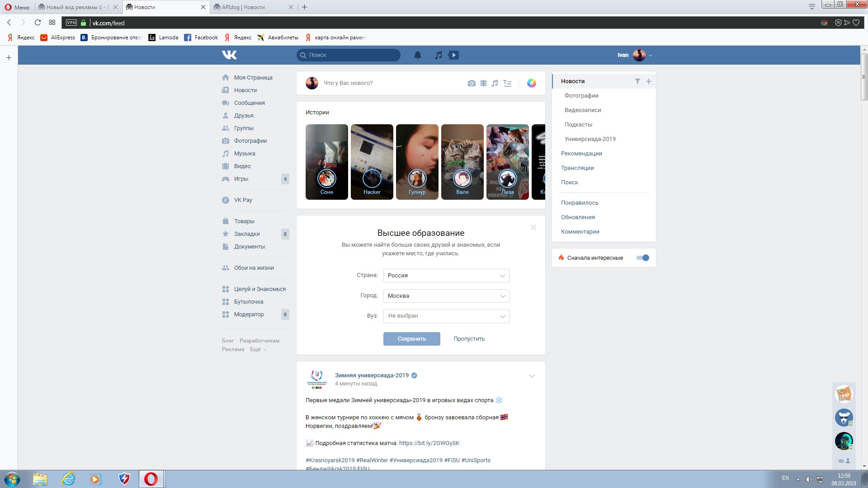868x488 pixels.
Task: Select Подкасты feed tab
Action: 578,125
